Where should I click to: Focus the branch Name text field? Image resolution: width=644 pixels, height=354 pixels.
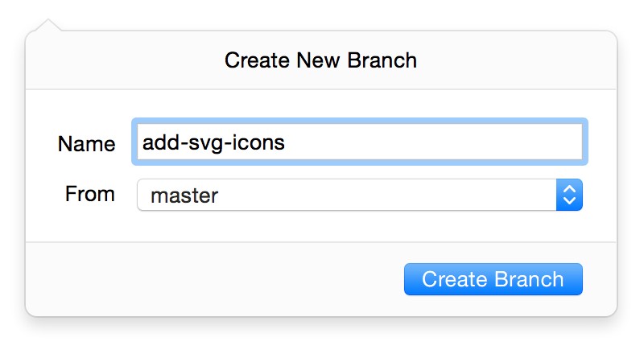359,142
